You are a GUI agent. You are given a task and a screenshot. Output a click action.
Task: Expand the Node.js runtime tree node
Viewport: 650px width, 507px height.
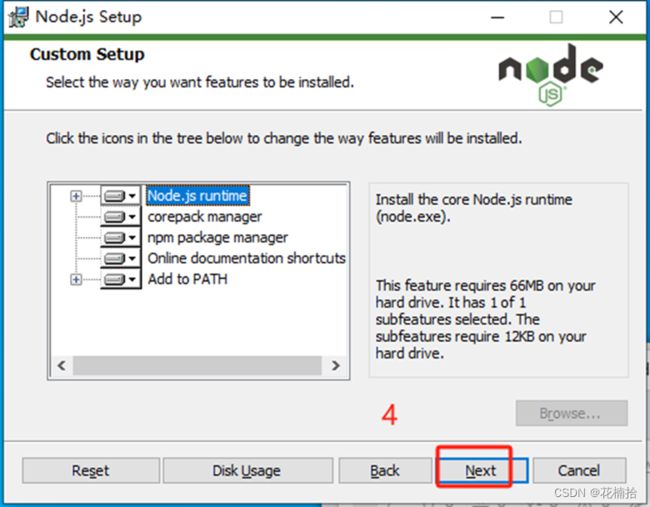click(76, 196)
